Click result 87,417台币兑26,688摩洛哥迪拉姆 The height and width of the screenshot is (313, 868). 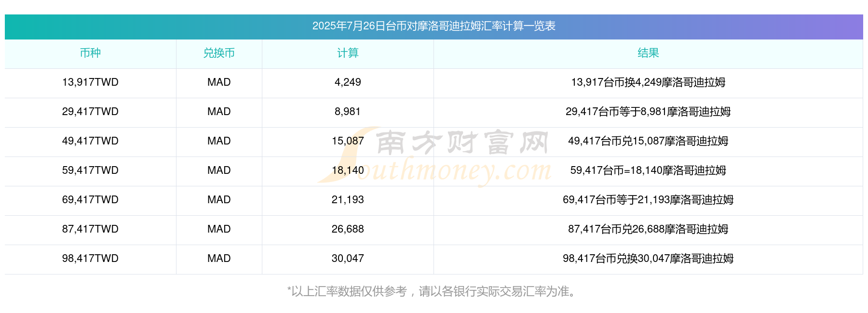pyautogui.click(x=648, y=229)
